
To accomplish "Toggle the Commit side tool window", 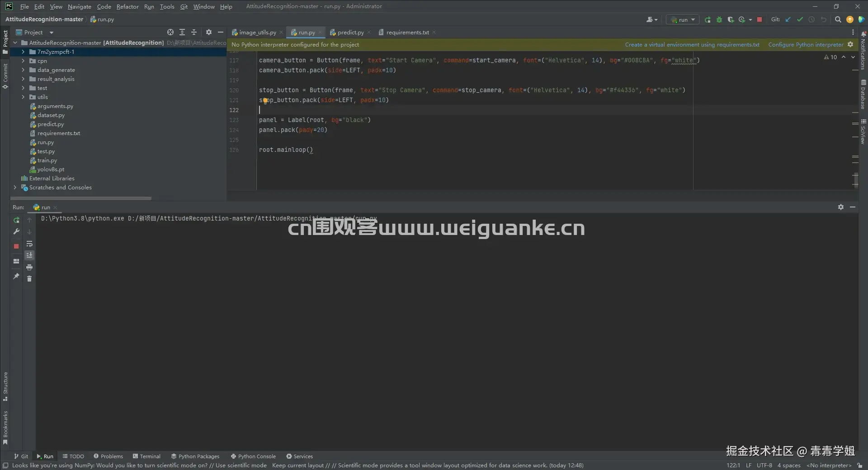I will point(5,76).
